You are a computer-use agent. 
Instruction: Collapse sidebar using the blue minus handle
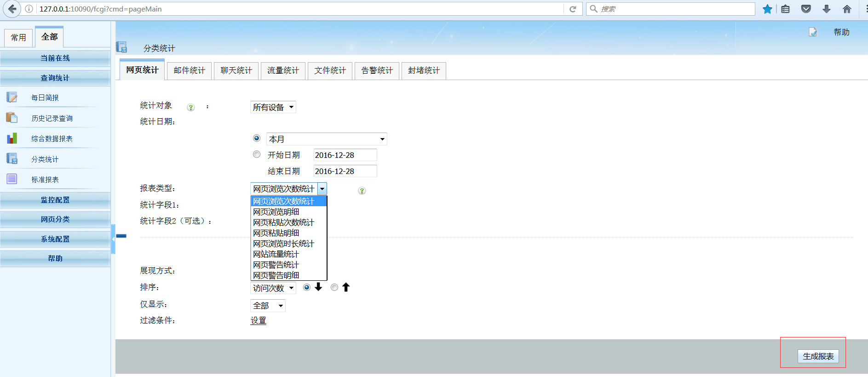pos(121,236)
